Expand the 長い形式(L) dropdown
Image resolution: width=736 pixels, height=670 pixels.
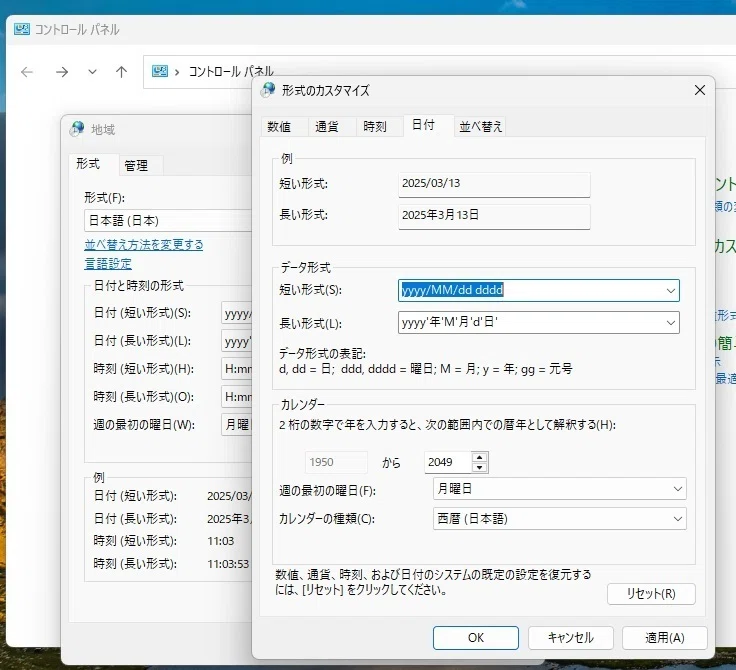pos(671,323)
